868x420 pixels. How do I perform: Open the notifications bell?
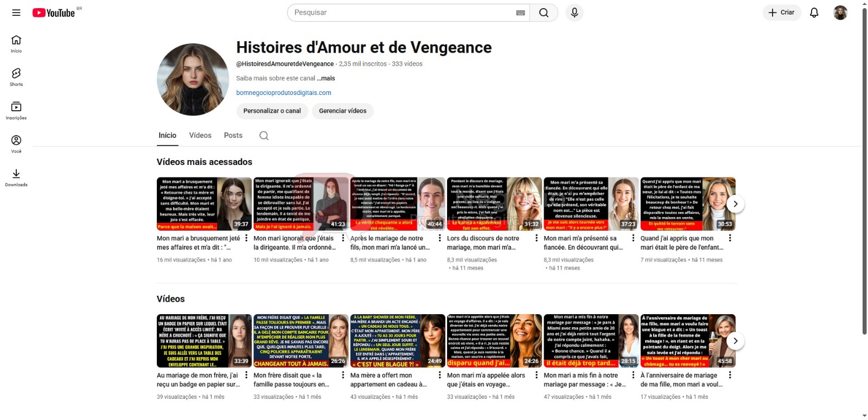(814, 12)
